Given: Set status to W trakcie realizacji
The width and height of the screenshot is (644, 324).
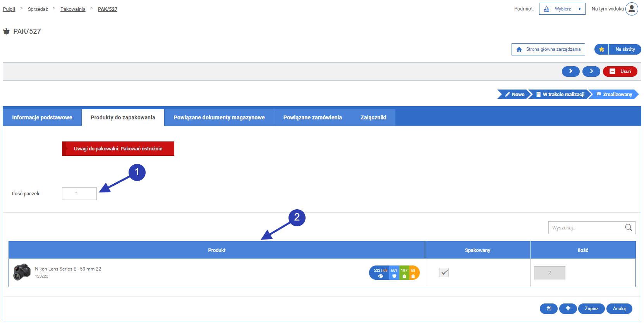Looking at the screenshot, I should (x=560, y=95).
